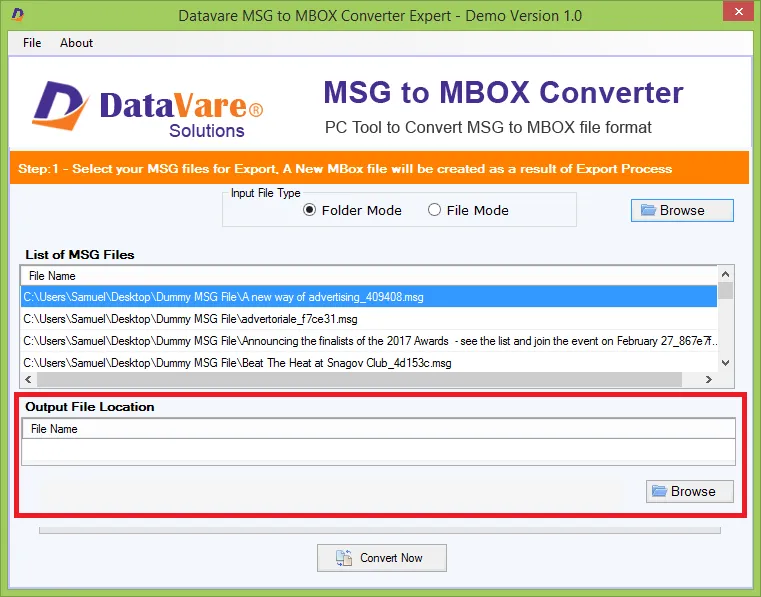The image size is (761, 597).
Task: Select 'advertoriale_f7ce31.msg' row
Action: pyautogui.click(x=369, y=319)
